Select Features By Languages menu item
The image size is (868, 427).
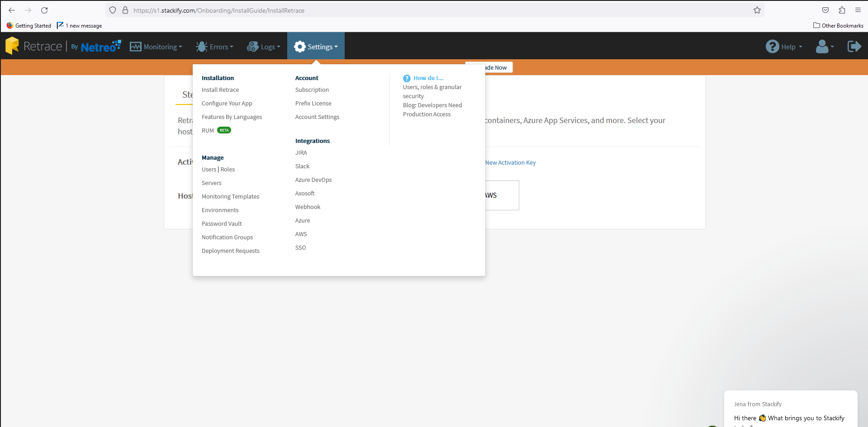232,117
